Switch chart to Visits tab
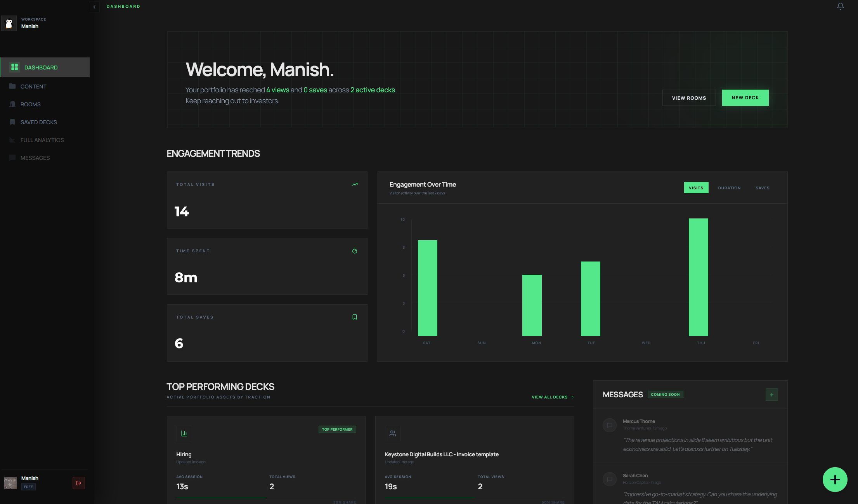858x504 pixels. tap(696, 188)
